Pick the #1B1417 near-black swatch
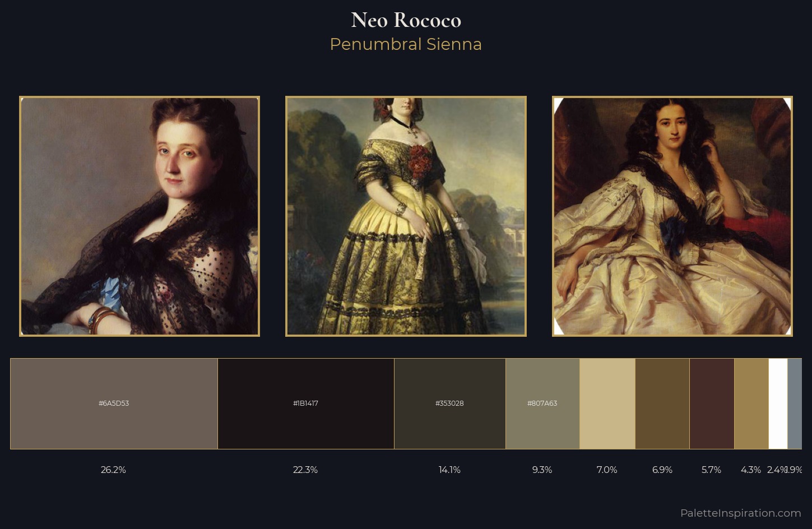This screenshot has height=529, width=812. pyautogui.click(x=306, y=403)
